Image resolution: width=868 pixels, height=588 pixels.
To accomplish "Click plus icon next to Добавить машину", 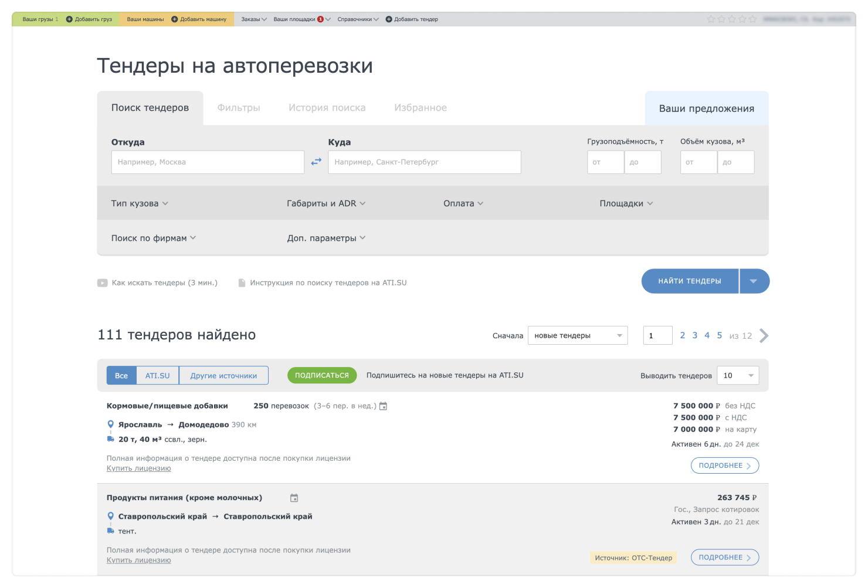I will (174, 19).
